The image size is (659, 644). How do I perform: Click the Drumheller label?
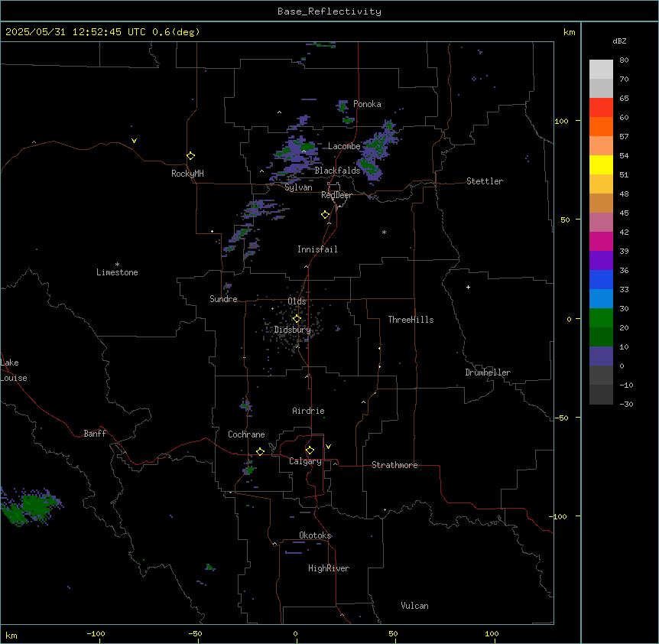488,372
